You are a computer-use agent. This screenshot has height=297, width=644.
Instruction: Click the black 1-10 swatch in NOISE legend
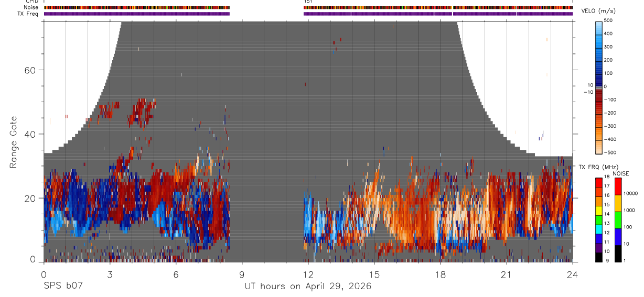coord(618,254)
